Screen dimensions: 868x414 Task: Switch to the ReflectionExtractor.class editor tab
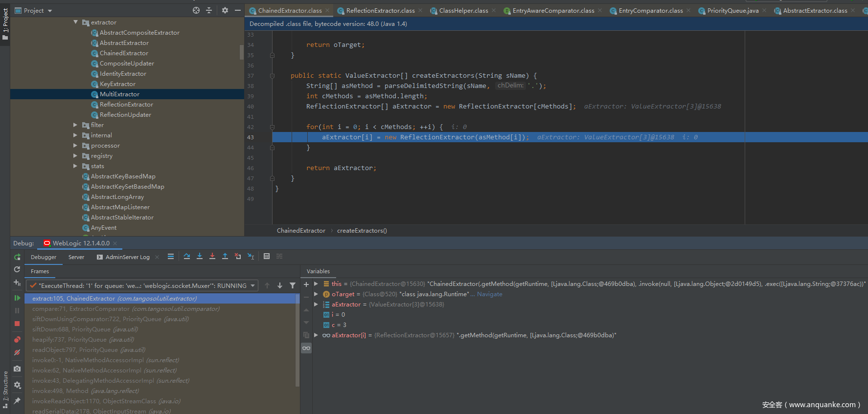380,10
